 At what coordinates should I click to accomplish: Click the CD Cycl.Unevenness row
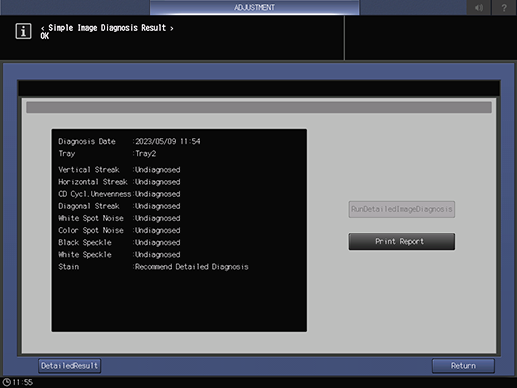click(x=119, y=194)
